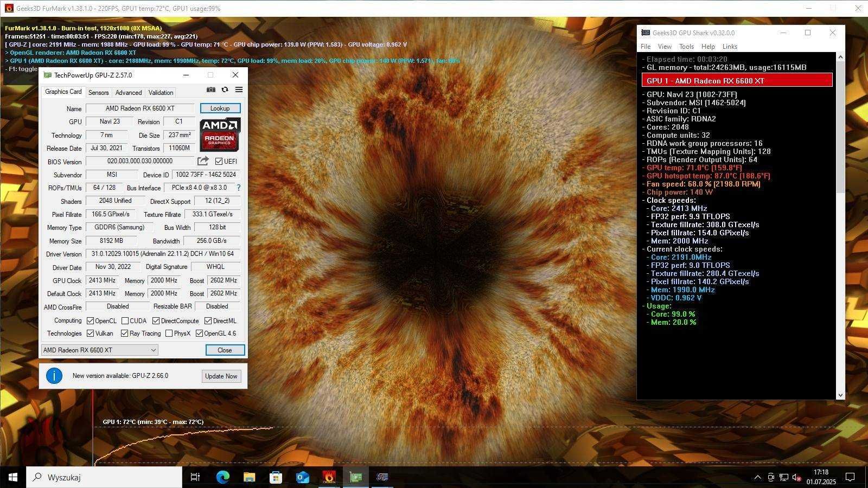868x488 pixels.
Task: Click the GPU-Z title bar app icon
Action: click(x=48, y=75)
